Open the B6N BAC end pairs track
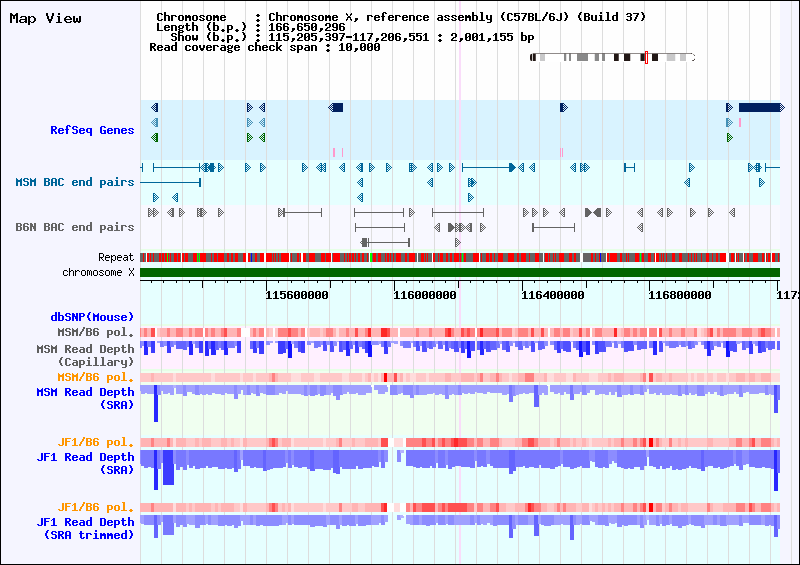Viewport: 800px width, 565px height. (74, 227)
